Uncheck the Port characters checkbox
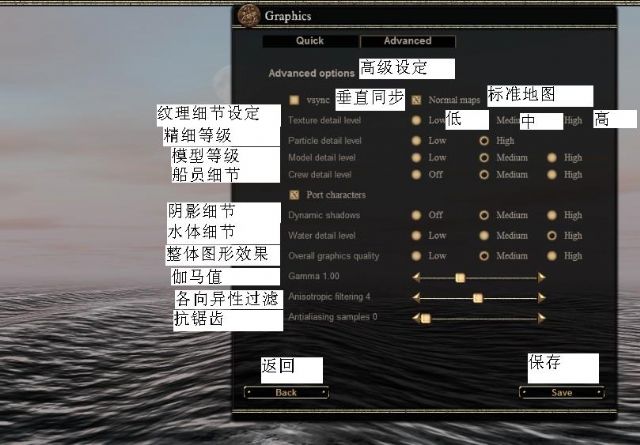This screenshot has width=640, height=445. [x=294, y=195]
